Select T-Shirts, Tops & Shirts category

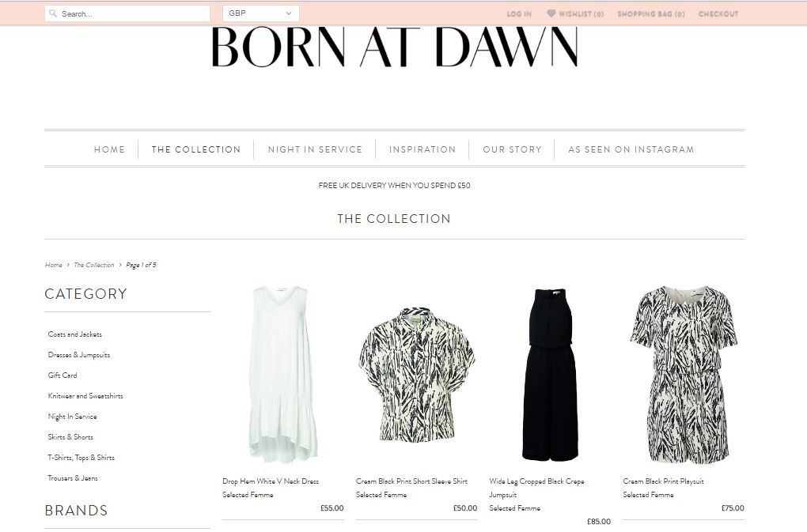coord(81,458)
